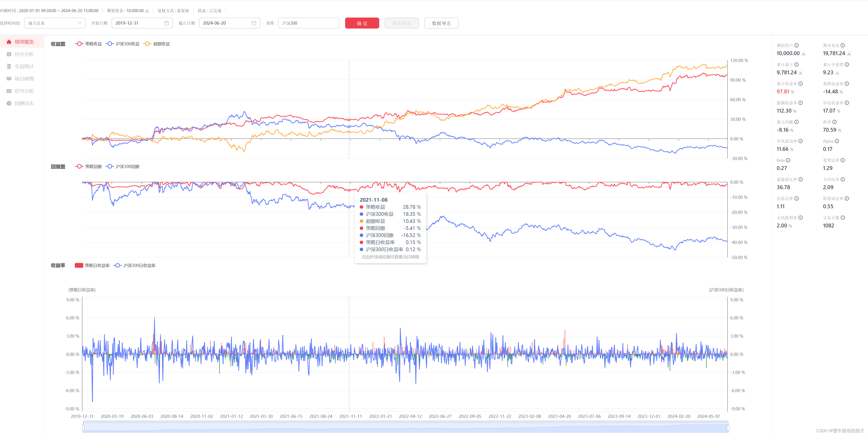Click the 基准 field showing 沪深300
The width and height of the screenshot is (868, 435).
point(309,23)
